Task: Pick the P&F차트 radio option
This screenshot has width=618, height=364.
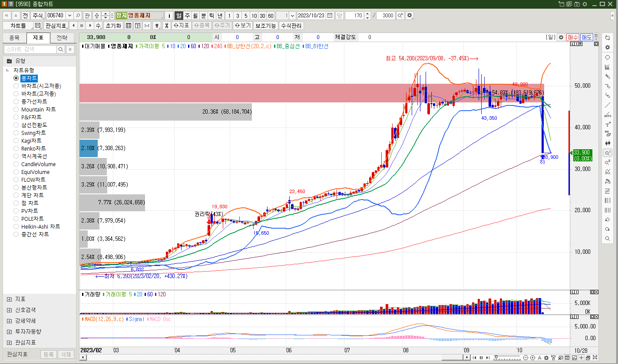Action: pos(16,117)
